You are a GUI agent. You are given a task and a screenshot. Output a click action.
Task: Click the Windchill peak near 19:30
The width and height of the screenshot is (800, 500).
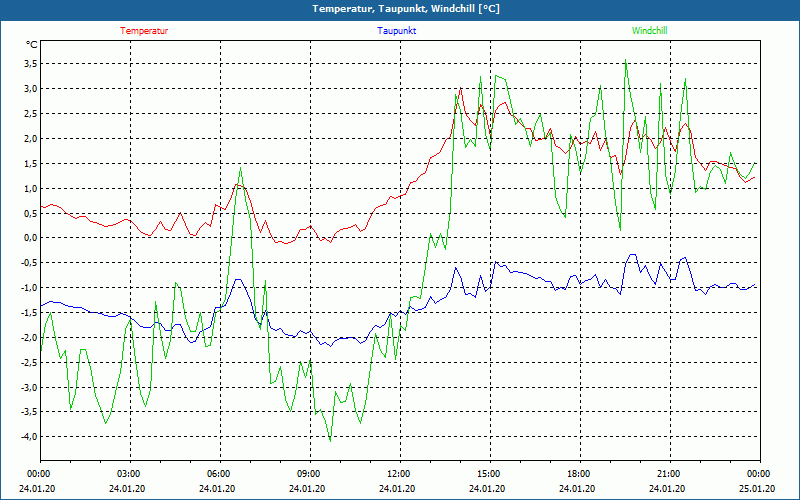coord(626,60)
